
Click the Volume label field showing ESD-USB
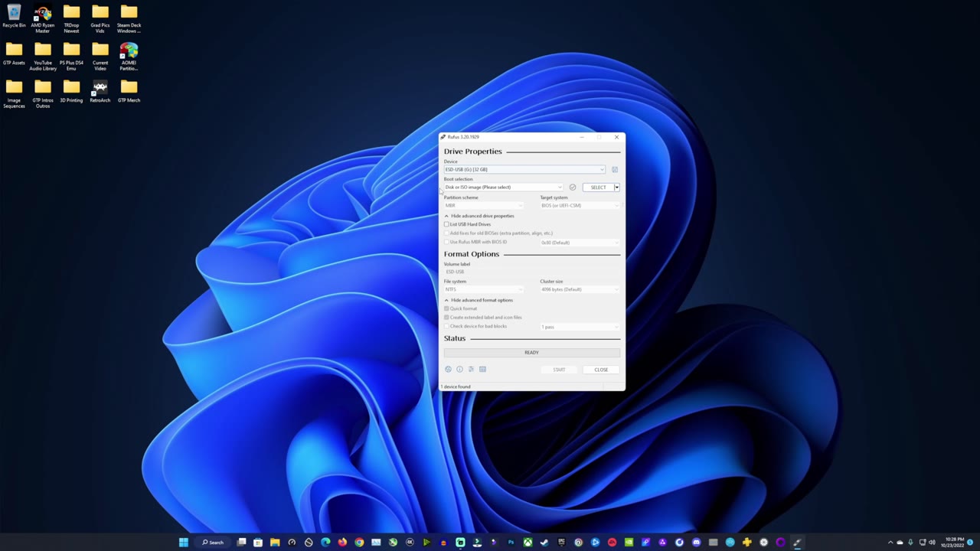coord(532,272)
